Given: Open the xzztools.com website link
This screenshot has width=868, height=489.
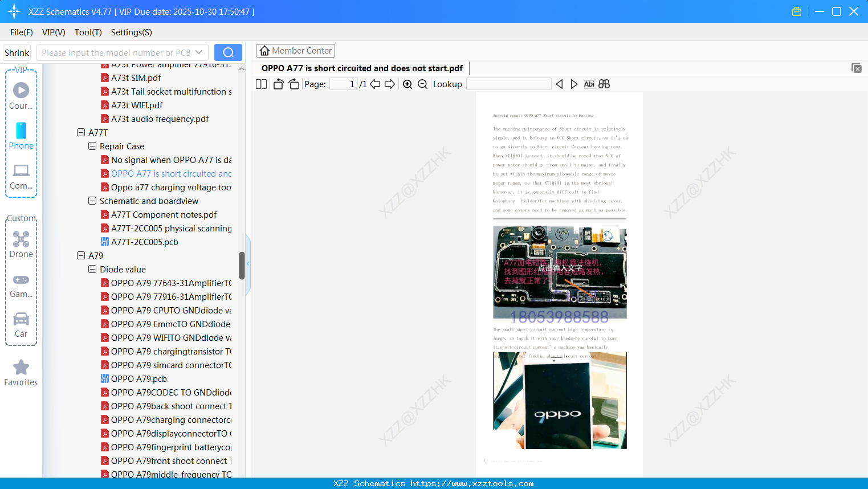Looking at the screenshot, I should 472,483.
